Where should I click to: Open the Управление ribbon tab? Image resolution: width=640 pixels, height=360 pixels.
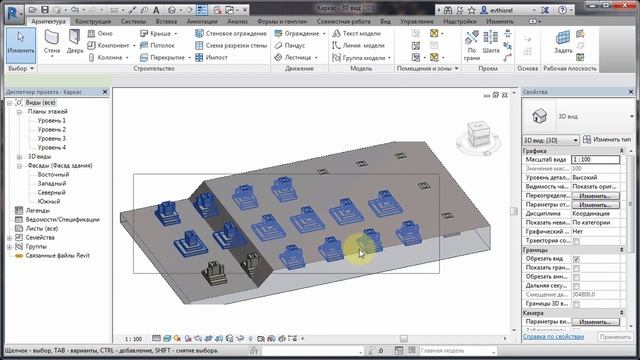click(x=417, y=21)
